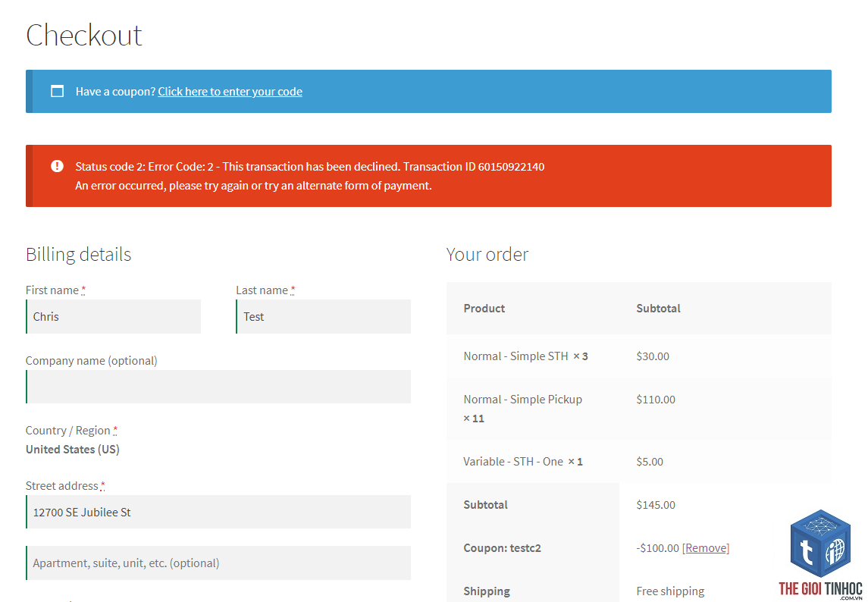Select the 'Checkout' page heading
868x602 pixels.
(84, 35)
